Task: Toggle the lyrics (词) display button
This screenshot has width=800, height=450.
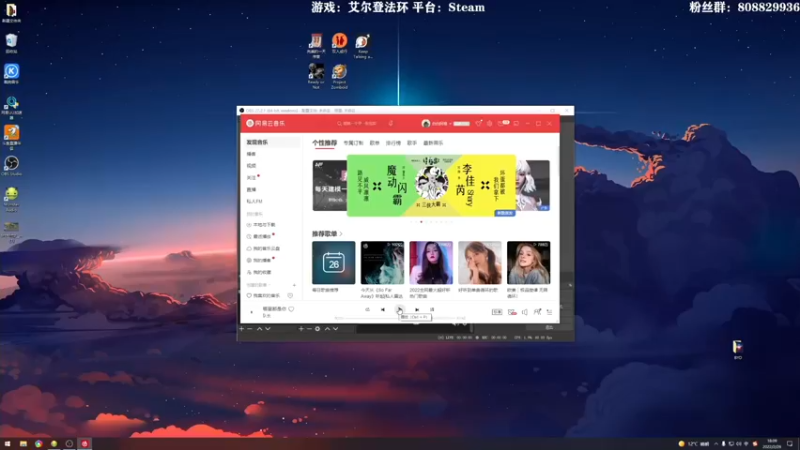Action: pyautogui.click(x=432, y=310)
